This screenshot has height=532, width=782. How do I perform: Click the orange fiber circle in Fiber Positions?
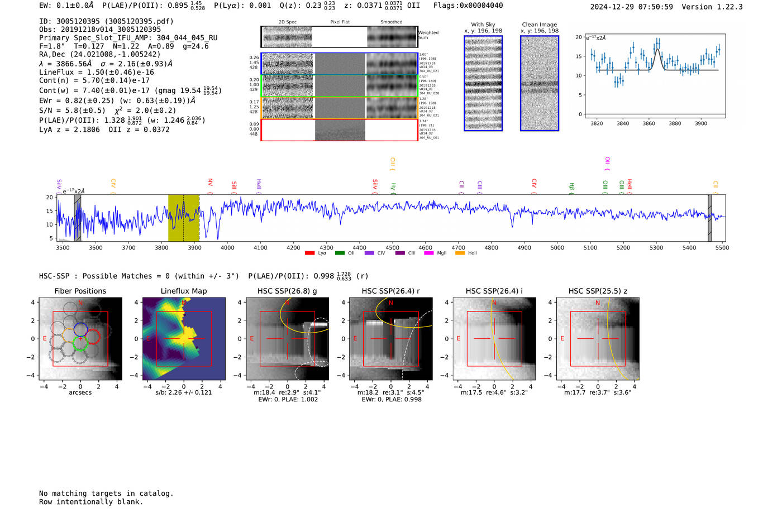[69, 335]
